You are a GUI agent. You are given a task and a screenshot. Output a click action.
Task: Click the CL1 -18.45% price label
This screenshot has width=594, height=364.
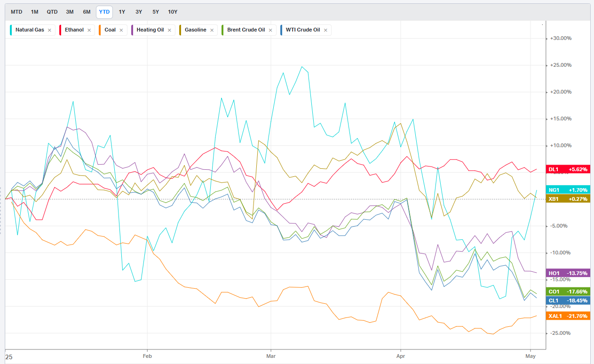pos(568,301)
